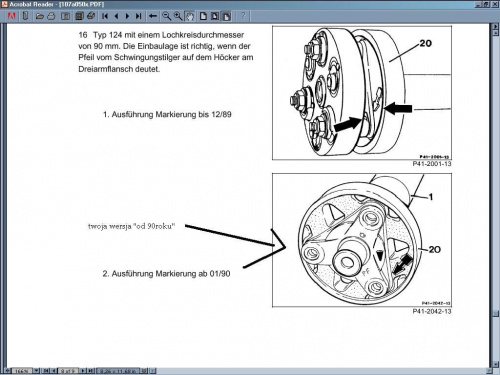Activate the hand pan tool

pyautogui.click(x=190, y=16)
